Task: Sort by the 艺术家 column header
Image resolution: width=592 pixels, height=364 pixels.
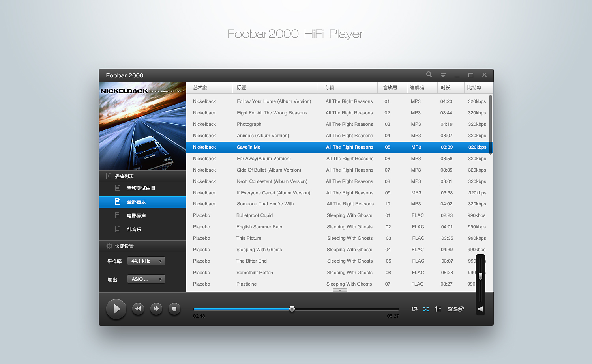Action: coord(209,88)
